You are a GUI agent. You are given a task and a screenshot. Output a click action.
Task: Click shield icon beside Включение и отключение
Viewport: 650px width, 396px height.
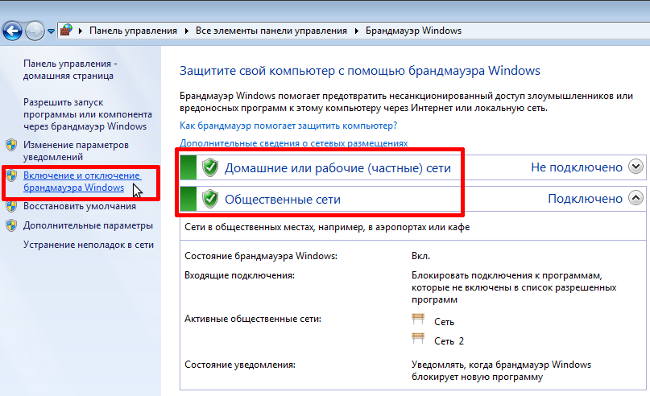coord(12,175)
